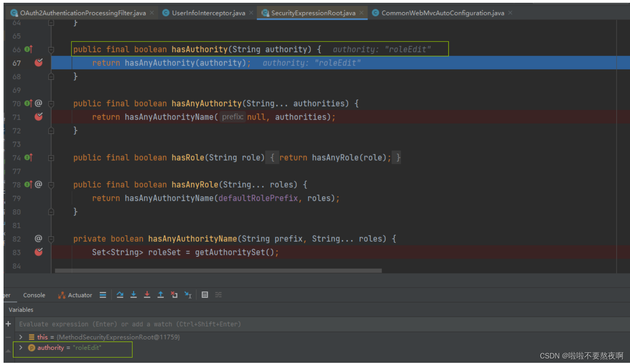Click Show Execution Point icon
This screenshot has width=630, height=364.
[103, 295]
